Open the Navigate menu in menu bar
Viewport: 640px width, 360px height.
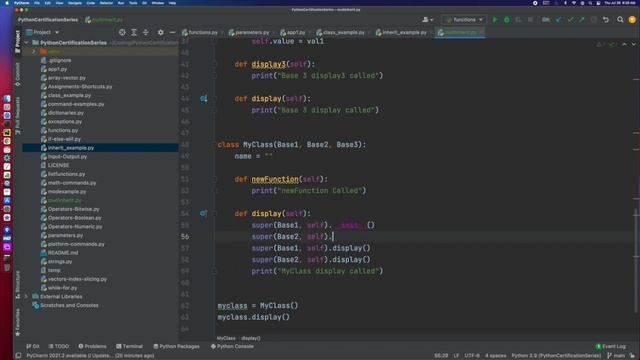pos(75,3)
